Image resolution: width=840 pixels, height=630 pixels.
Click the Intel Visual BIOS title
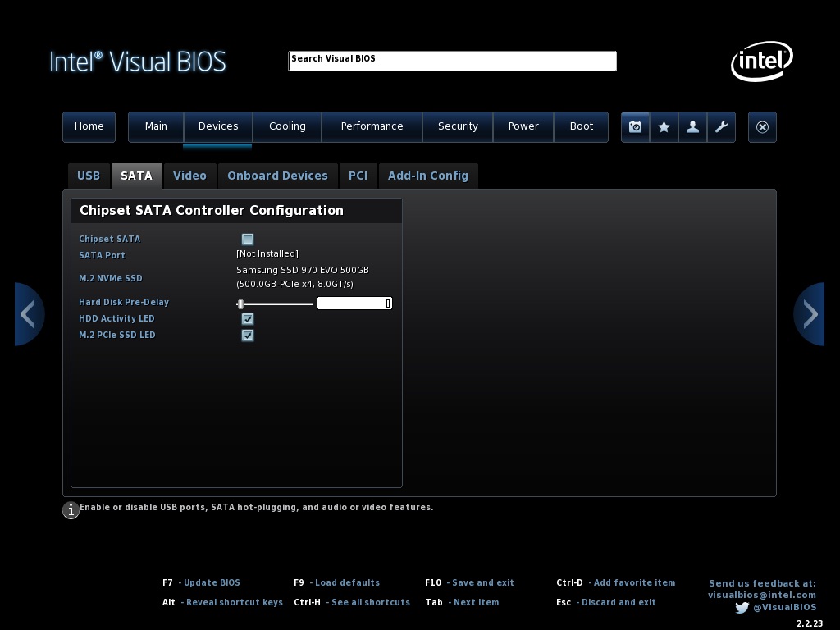coord(138,62)
